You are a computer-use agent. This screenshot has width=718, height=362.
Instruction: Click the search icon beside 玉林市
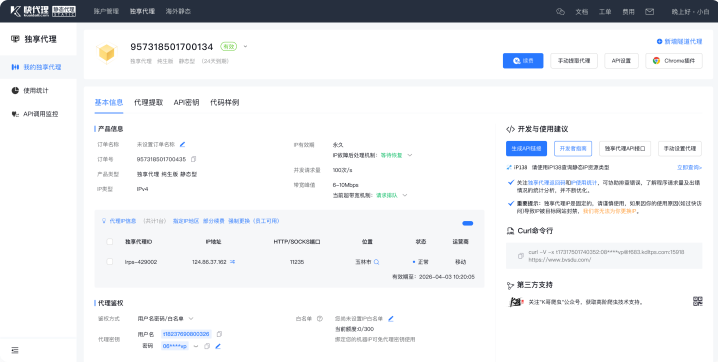coord(376,262)
